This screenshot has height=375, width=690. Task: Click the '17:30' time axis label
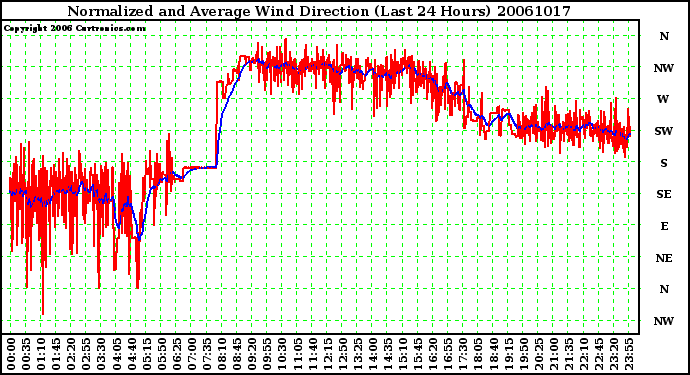click(462, 354)
